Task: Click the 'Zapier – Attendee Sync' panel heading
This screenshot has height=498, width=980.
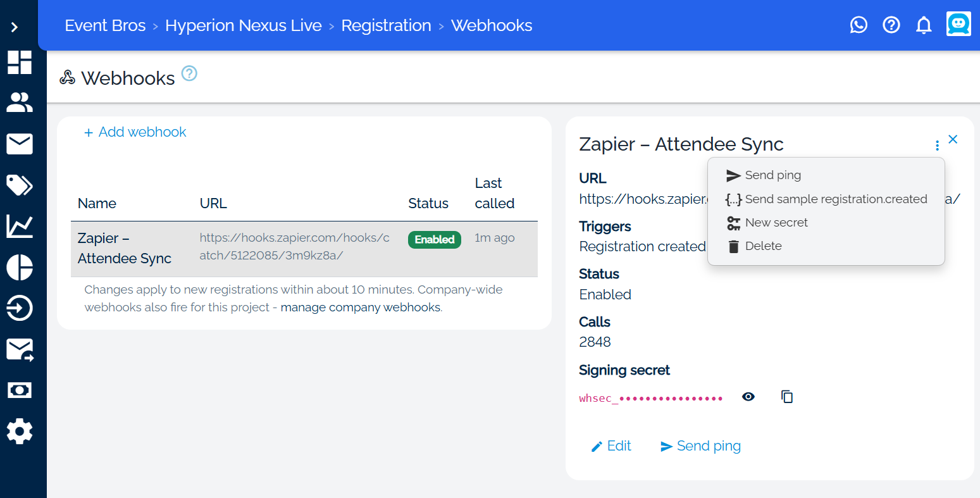Action: (x=681, y=144)
